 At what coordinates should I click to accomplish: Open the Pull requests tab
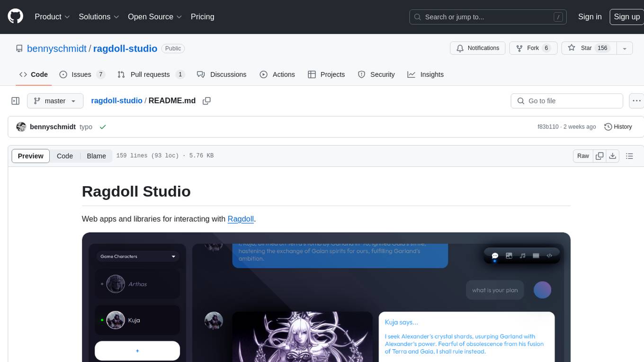click(x=151, y=74)
